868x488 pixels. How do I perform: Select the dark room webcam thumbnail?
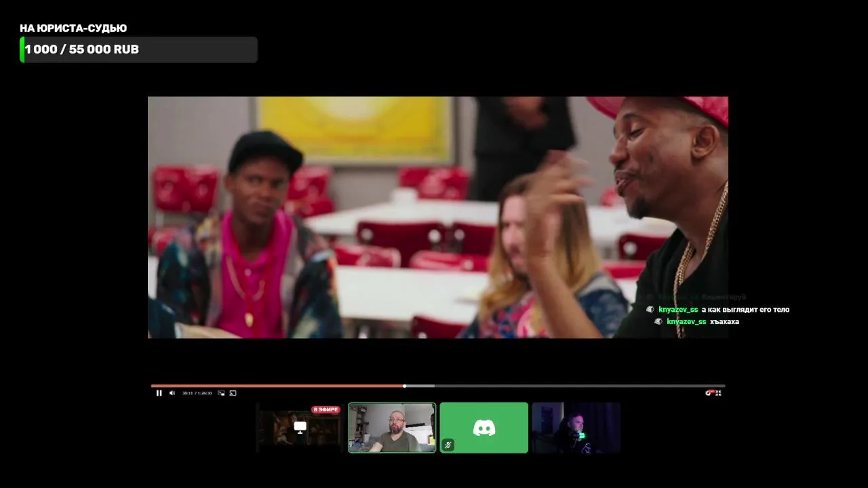coord(576,428)
